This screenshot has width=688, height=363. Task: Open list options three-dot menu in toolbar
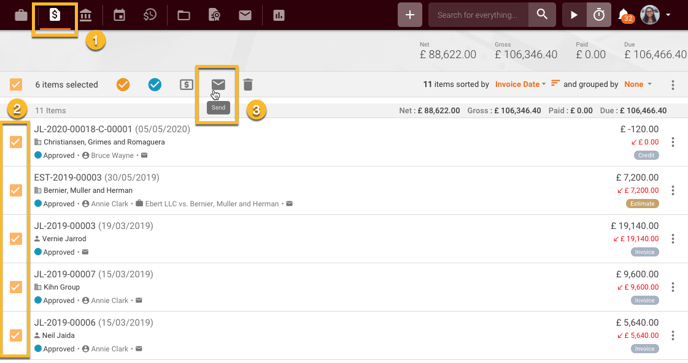(673, 85)
